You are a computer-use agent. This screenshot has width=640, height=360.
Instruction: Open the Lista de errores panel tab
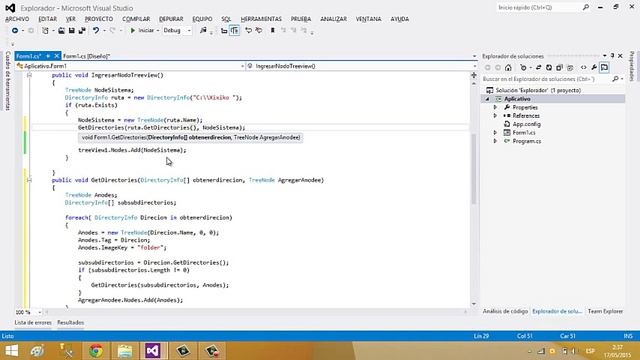33,323
